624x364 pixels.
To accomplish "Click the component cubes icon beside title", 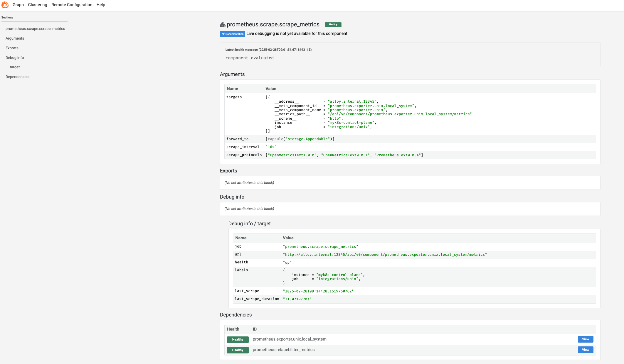I will coord(223,25).
